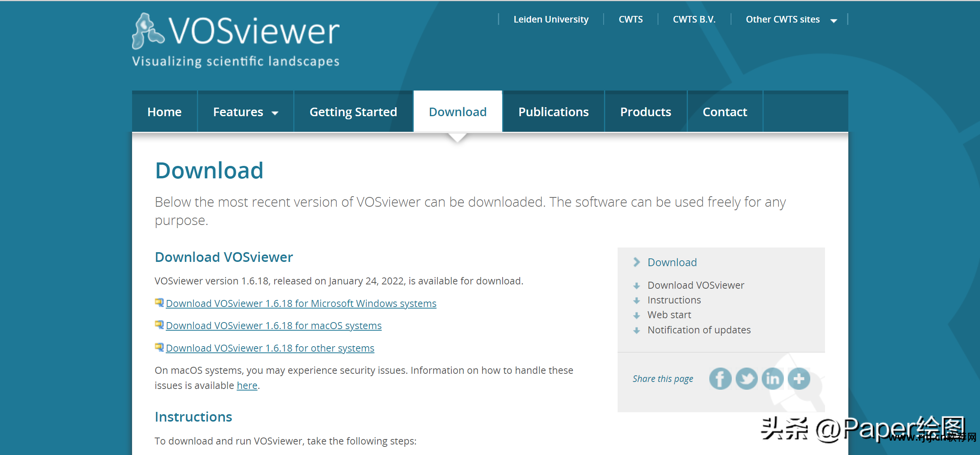The width and height of the screenshot is (980, 455).
Task: Open the Getting Started tab
Action: (x=353, y=112)
